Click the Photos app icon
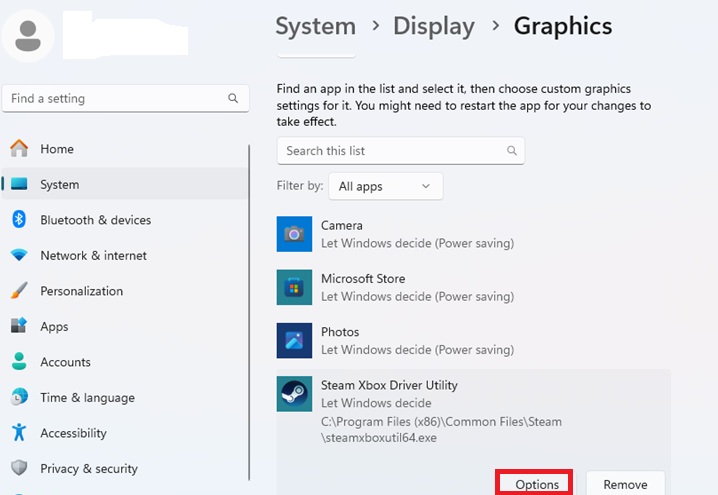 point(294,341)
